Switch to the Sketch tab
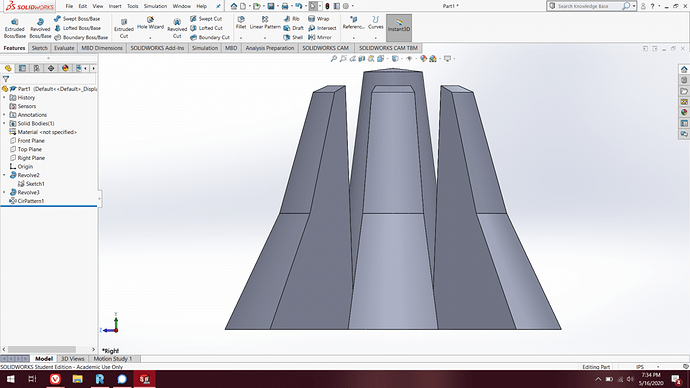The height and width of the screenshot is (388, 690). pyautogui.click(x=39, y=48)
